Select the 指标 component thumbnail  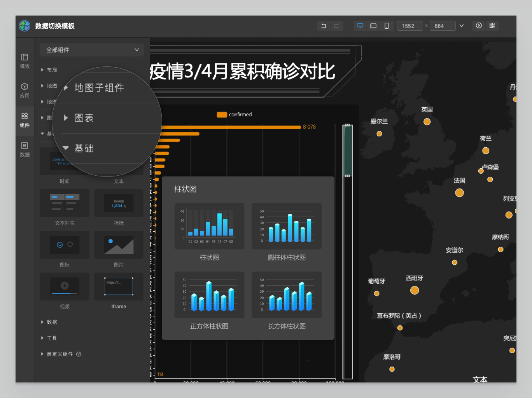point(119,203)
